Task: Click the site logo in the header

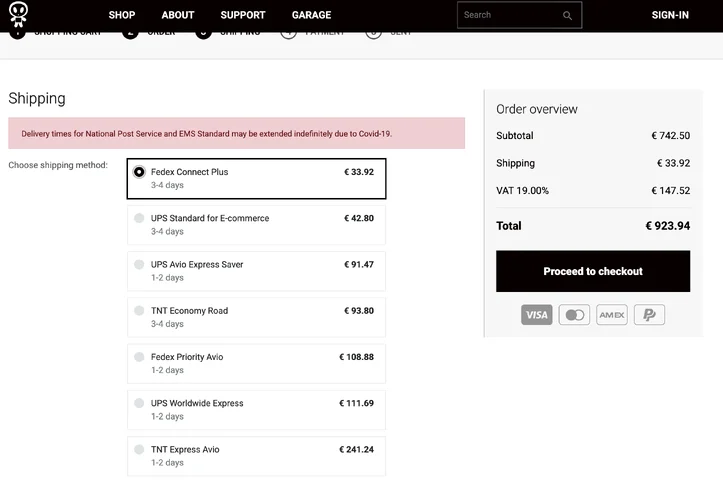Action: click(18, 14)
